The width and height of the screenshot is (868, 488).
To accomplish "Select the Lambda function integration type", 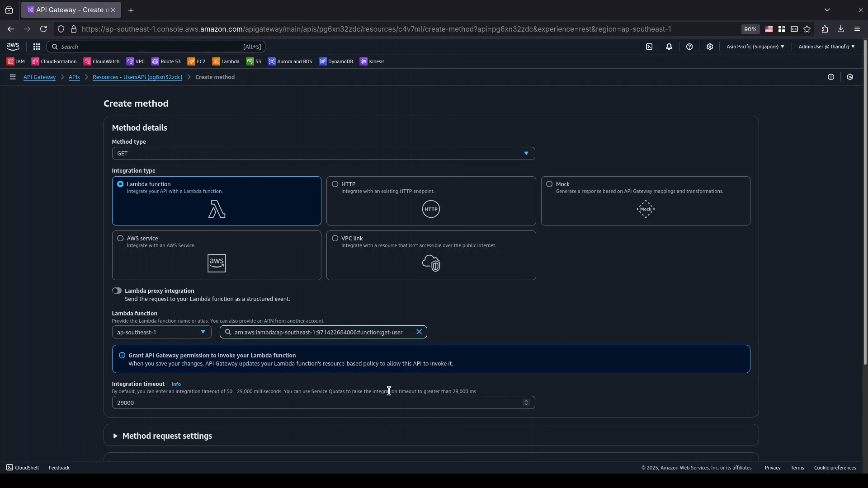I will point(217,201).
